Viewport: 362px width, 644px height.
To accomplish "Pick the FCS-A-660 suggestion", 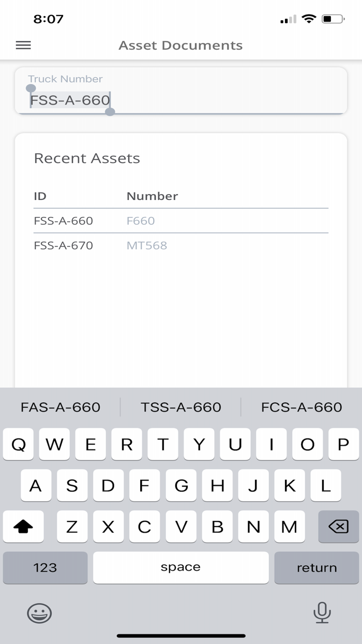I will tap(301, 407).
